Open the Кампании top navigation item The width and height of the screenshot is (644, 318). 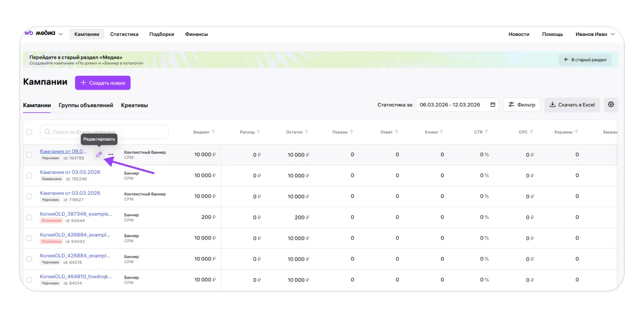coord(87,34)
